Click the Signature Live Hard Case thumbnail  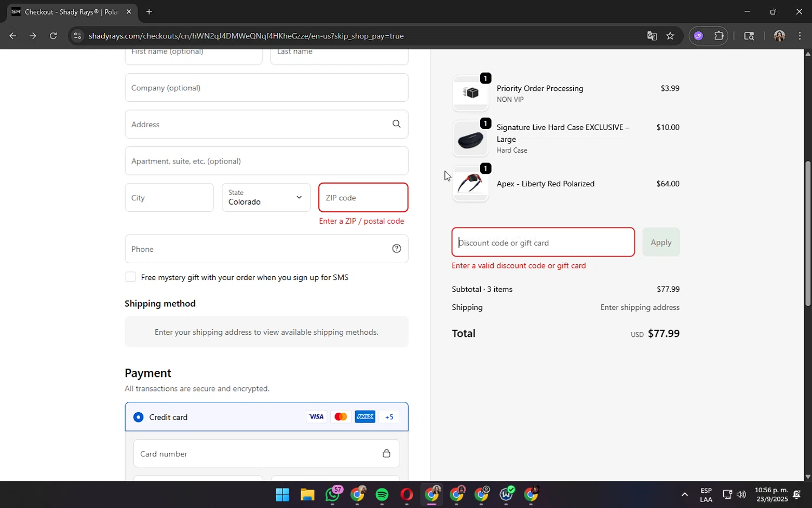[x=470, y=139]
